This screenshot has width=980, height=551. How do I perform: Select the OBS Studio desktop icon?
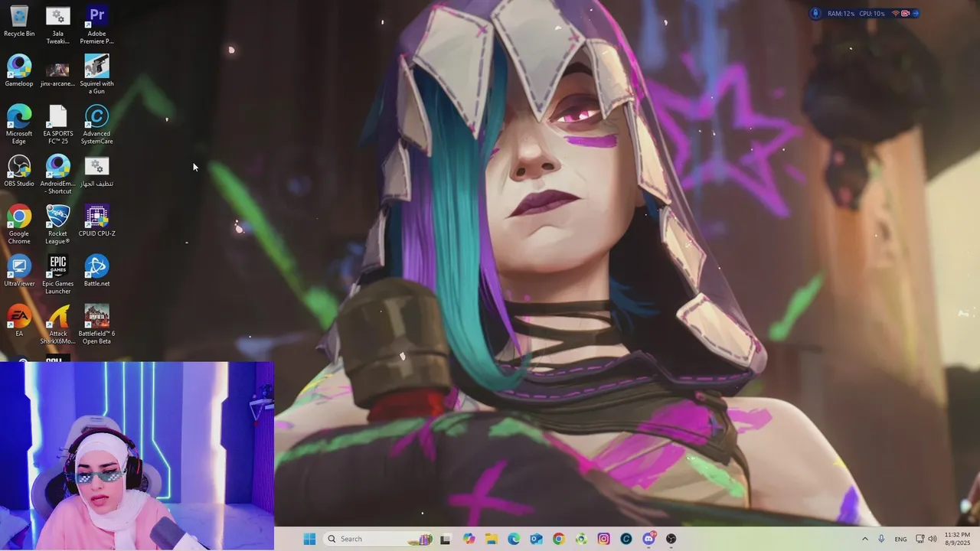19,171
